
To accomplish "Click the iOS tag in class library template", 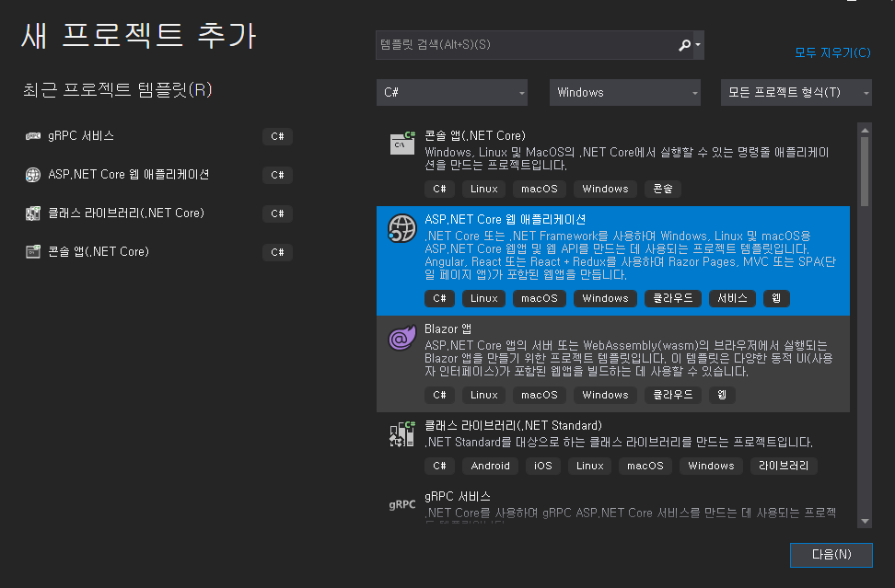I will tap(543, 466).
